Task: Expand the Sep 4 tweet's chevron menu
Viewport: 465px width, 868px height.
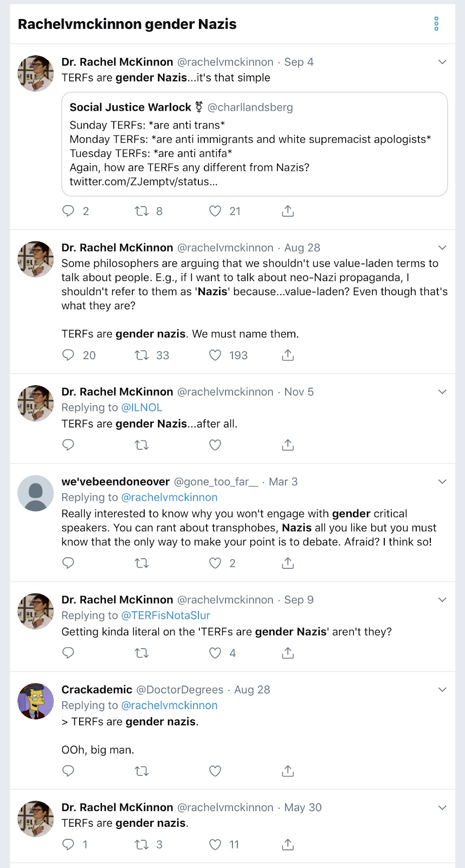Action: (x=442, y=62)
